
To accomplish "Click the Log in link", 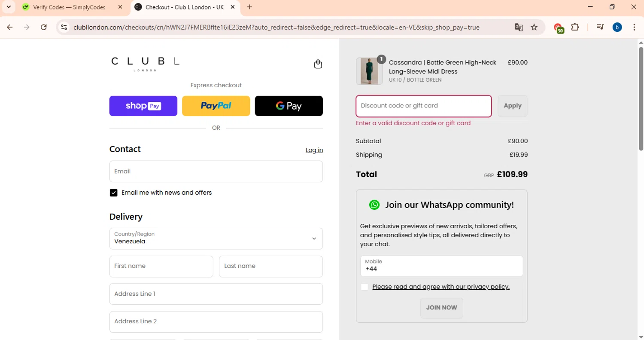I will point(314,150).
